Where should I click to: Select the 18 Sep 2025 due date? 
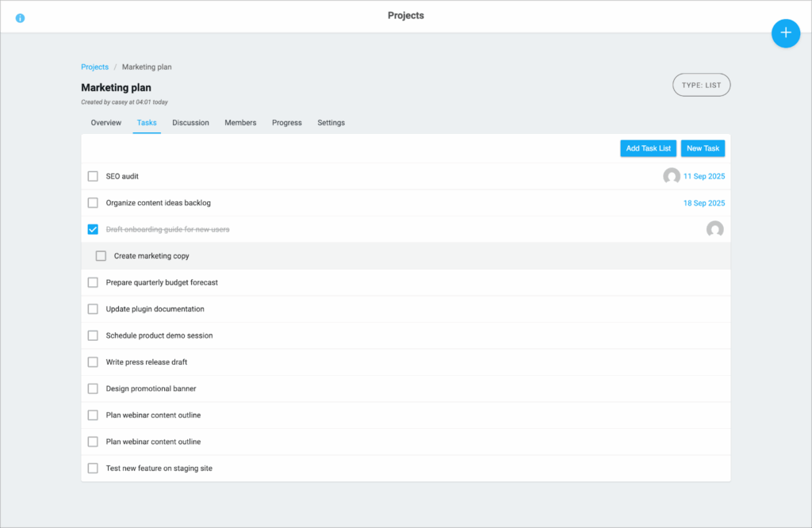pyautogui.click(x=704, y=203)
